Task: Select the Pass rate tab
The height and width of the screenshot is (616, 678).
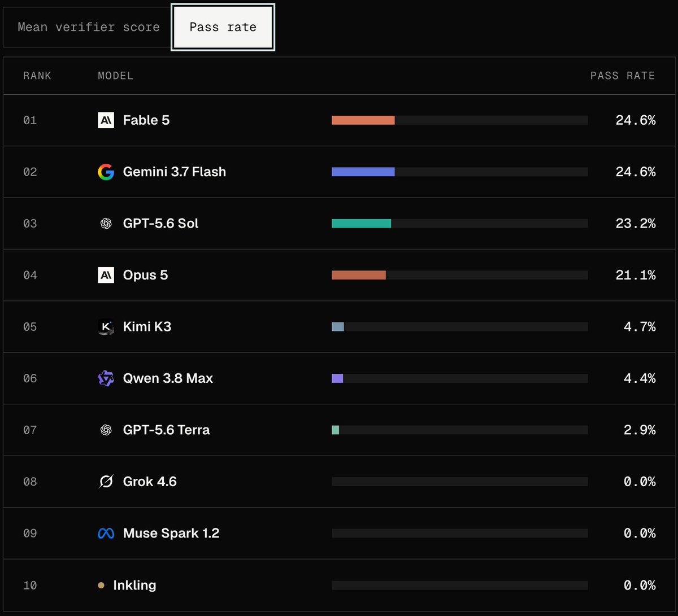Action: (x=223, y=27)
